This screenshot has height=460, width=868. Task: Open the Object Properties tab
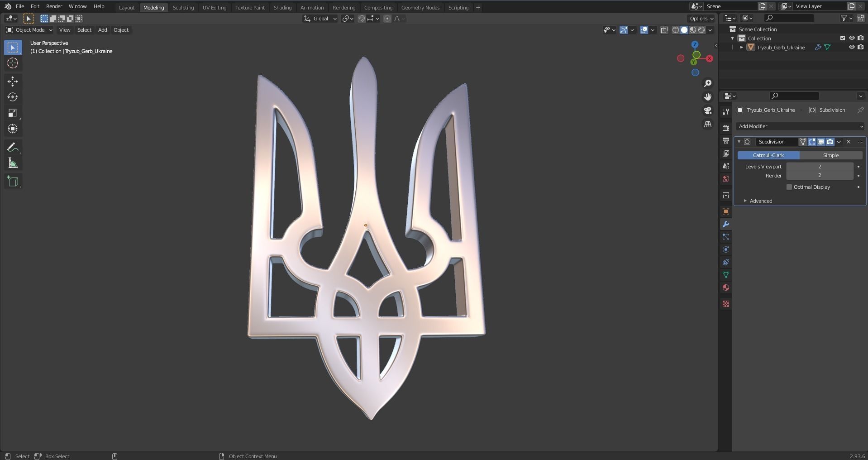coord(726,211)
